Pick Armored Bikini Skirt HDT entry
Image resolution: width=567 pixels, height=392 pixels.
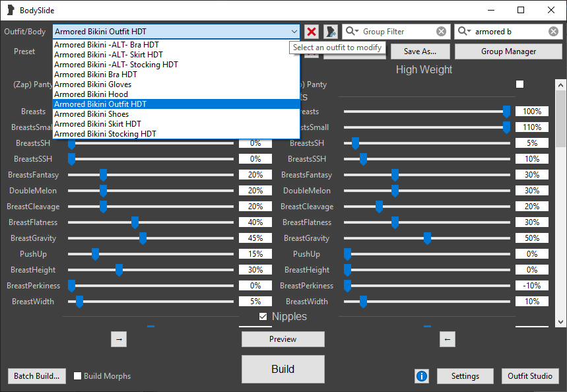176,124
